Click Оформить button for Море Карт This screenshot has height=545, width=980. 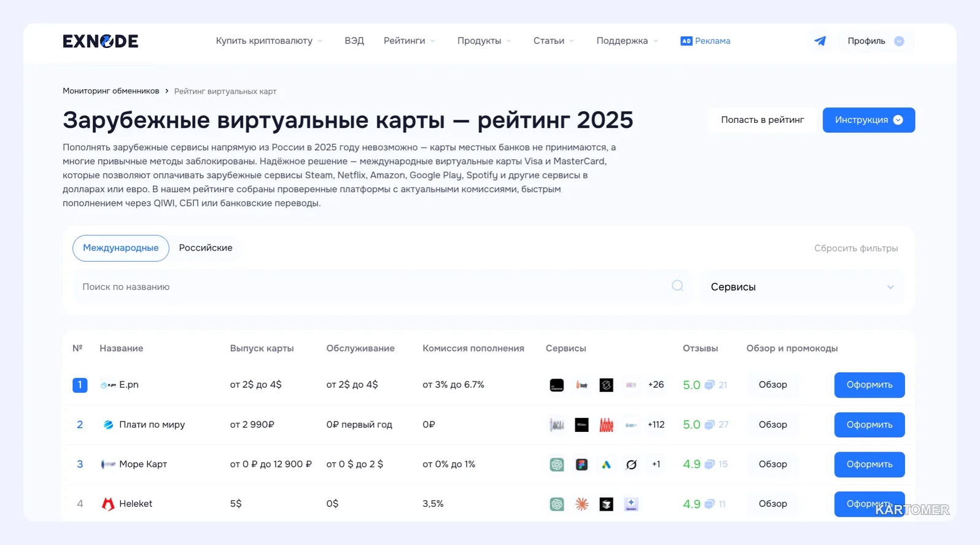click(x=869, y=465)
